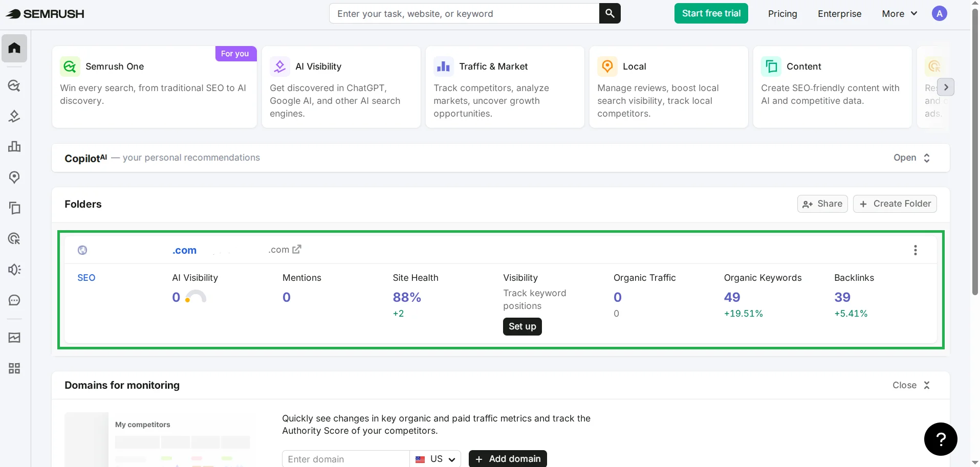
Task: Open the user avatar A
Action: (x=939, y=14)
